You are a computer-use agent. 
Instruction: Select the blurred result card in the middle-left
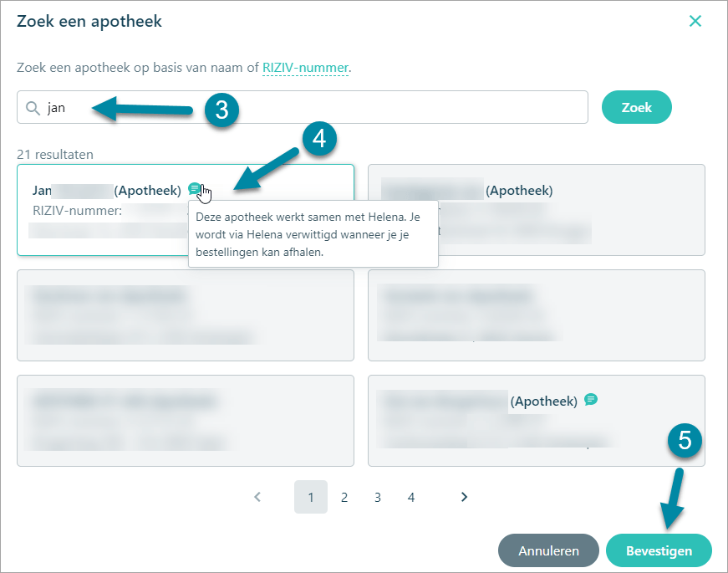pyautogui.click(x=186, y=315)
